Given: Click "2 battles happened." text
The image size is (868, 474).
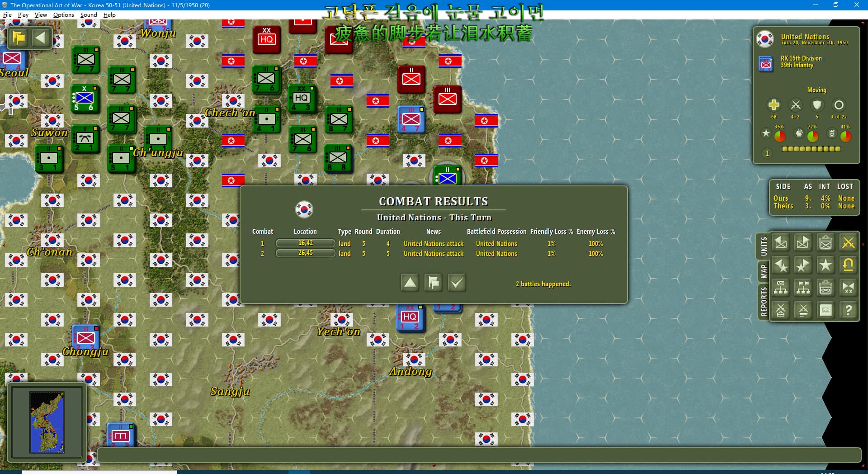Looking at the screenshot, I should pos(543,284).
